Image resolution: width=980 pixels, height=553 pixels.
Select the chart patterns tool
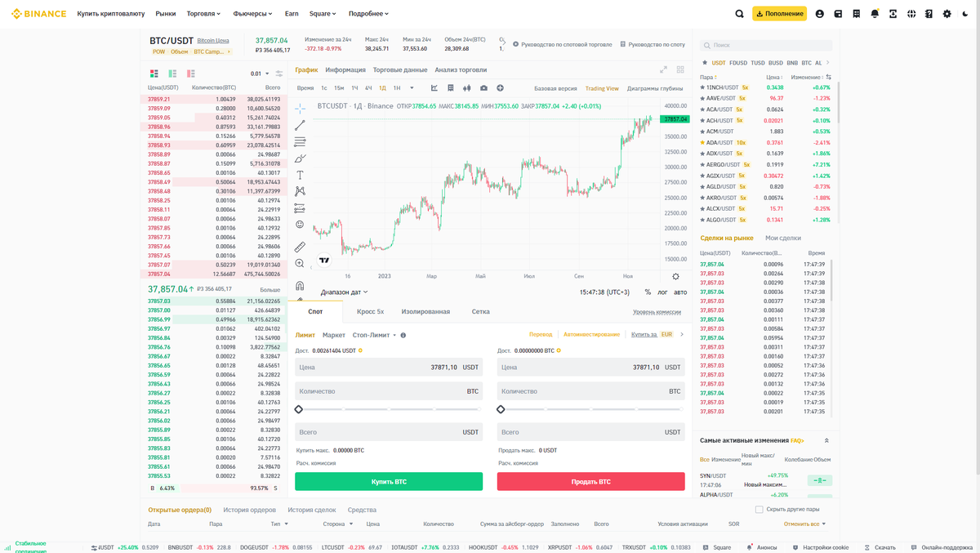[x=300, y=191]
